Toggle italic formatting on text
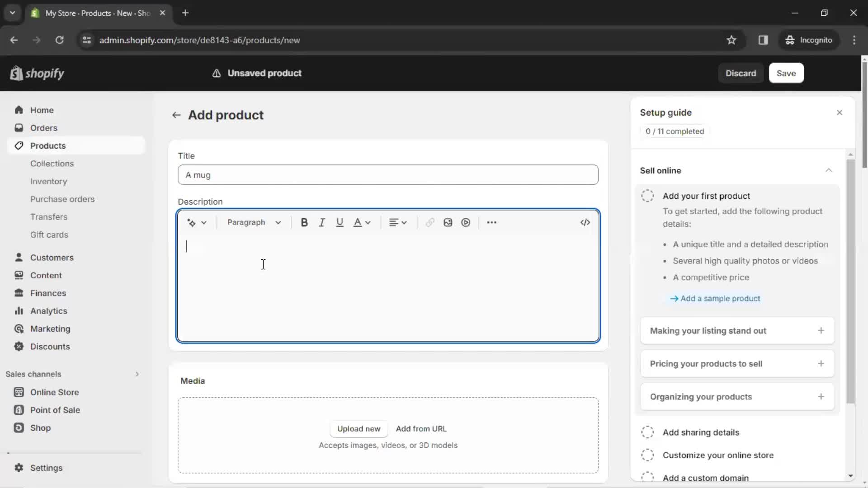Image resolution: width=868 pixels, height=488 pixels. point(322,222)
